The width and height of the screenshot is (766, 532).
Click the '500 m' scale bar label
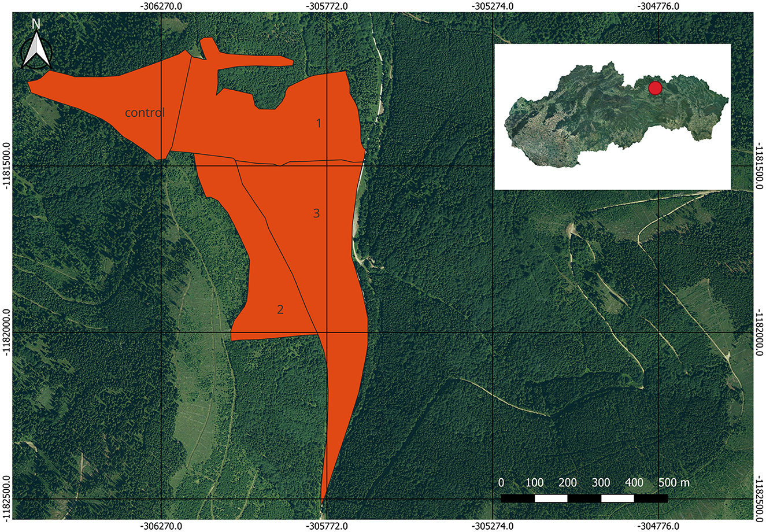tap(674, 482)
